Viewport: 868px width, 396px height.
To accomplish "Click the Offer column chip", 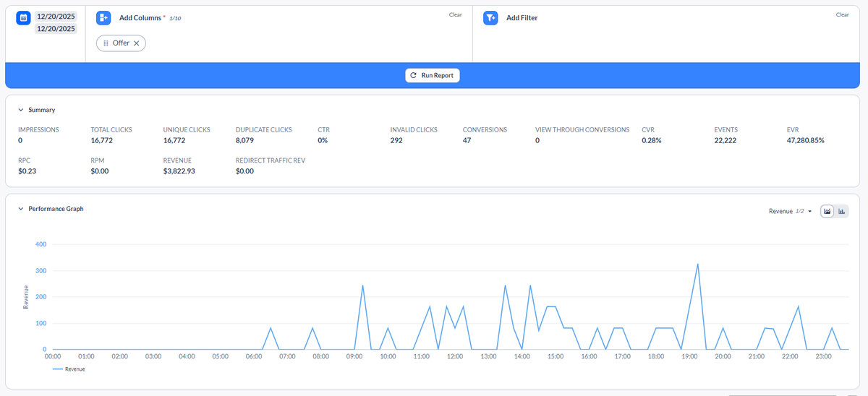I will (121, 43).
